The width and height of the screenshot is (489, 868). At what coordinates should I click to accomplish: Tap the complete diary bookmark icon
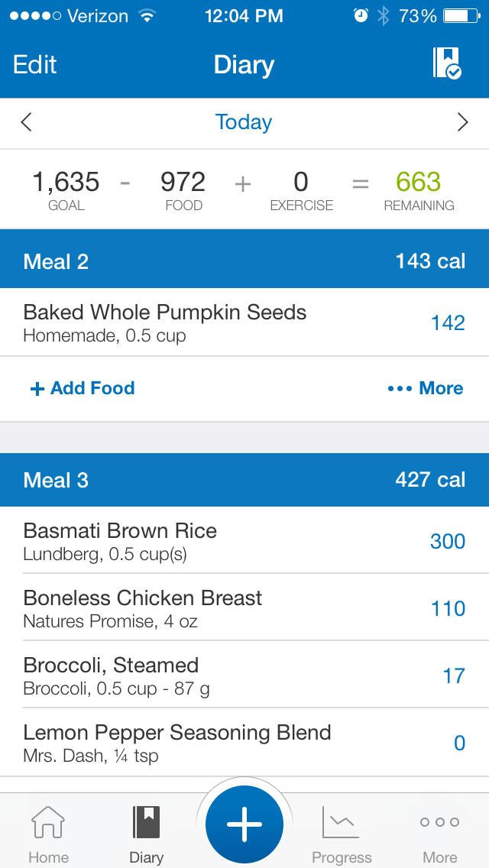click(446, 63)
